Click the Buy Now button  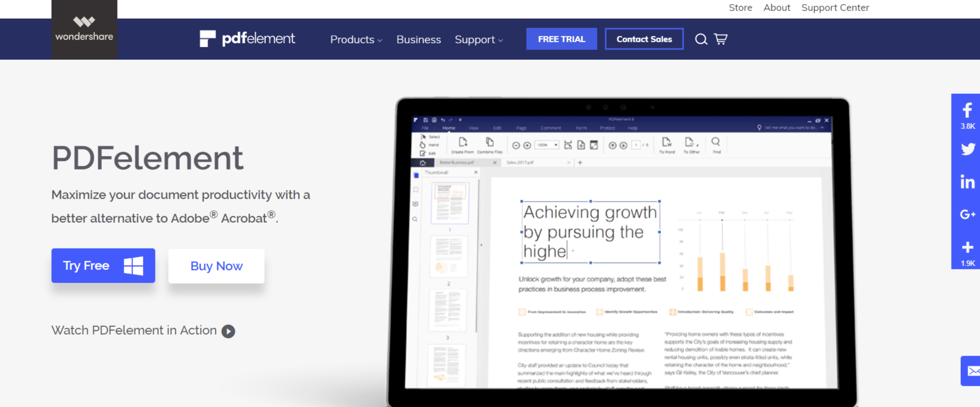click(216, 266)
